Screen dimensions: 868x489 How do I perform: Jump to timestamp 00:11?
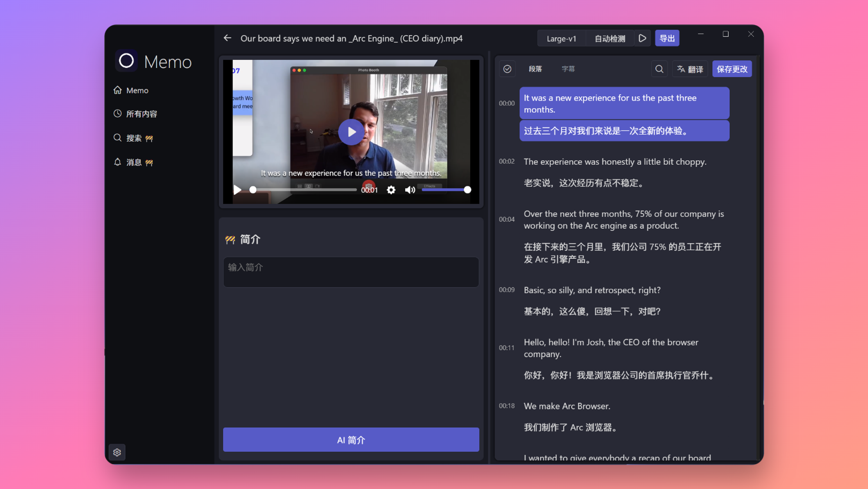[x=506, y=348]
